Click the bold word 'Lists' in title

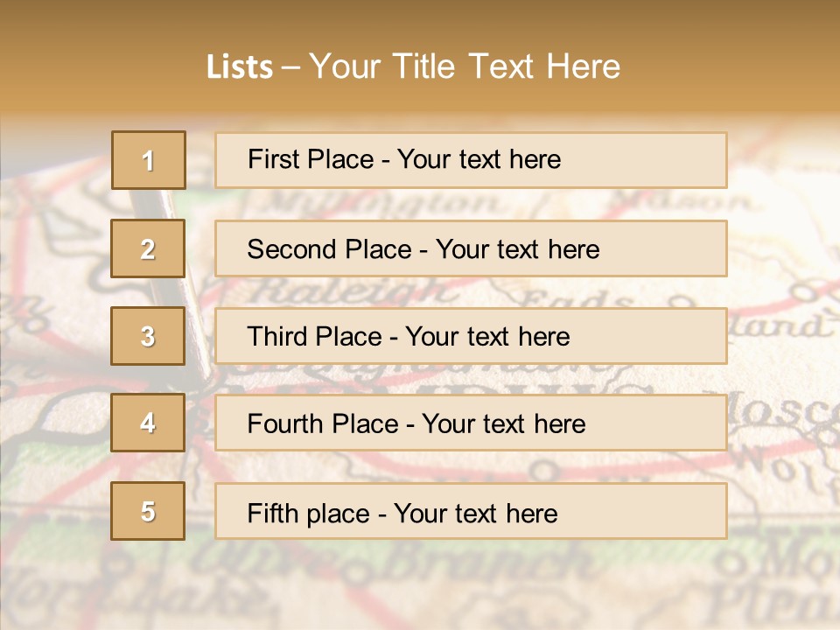240,67
